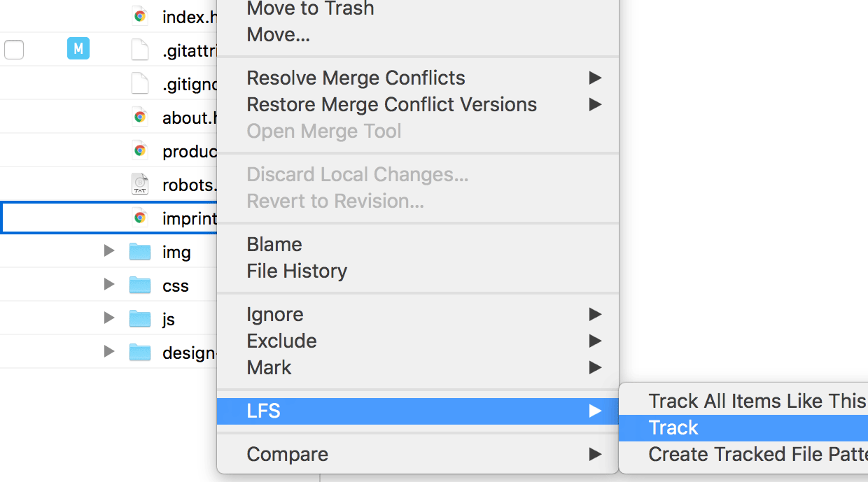Click the Chrome icon beside imprint file

[x=140, y=218]
